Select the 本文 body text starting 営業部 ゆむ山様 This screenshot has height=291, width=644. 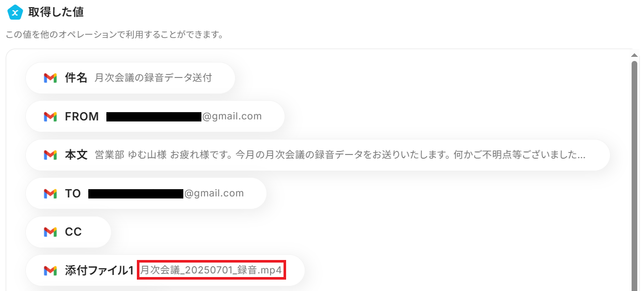(x=340, y=155)
